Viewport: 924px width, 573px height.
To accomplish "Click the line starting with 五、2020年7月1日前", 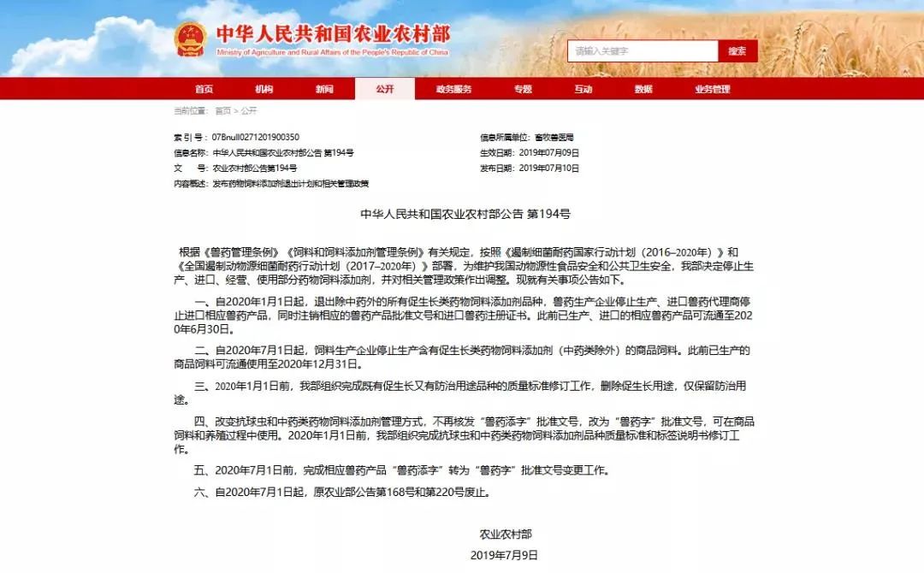I will 402,470.
